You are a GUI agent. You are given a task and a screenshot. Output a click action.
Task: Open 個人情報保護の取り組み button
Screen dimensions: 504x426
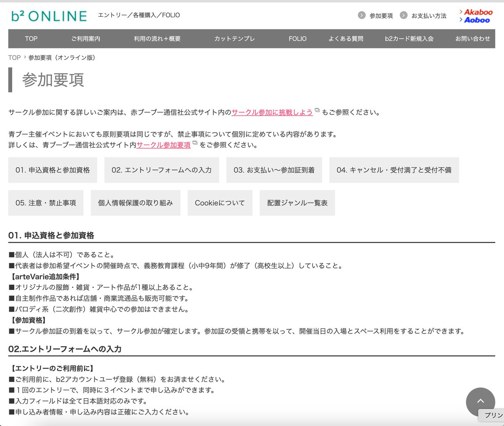click(135, 203)
